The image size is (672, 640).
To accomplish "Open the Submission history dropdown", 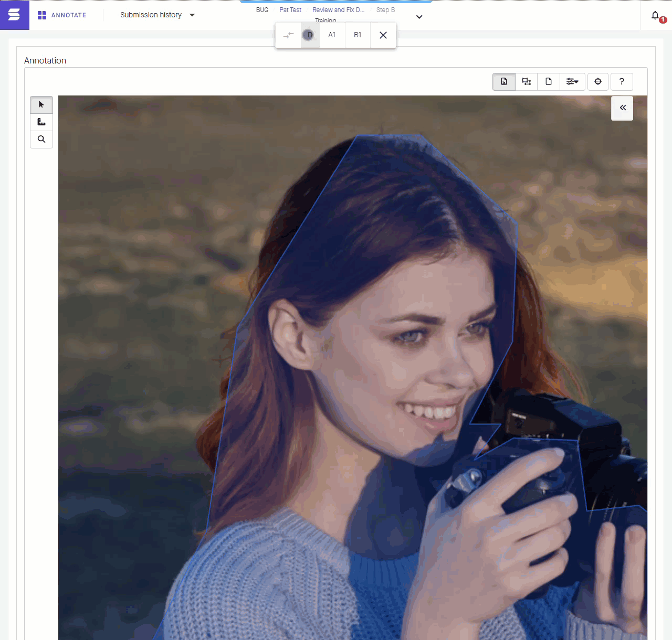I will pyautogui.click(x=157, y=15).
